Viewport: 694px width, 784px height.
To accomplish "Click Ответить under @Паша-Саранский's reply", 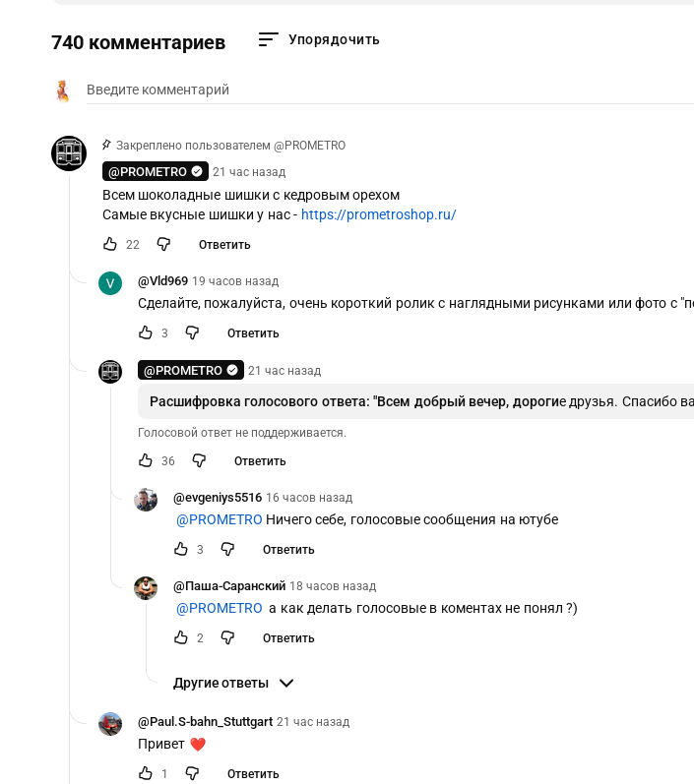I will click(288, 637).
